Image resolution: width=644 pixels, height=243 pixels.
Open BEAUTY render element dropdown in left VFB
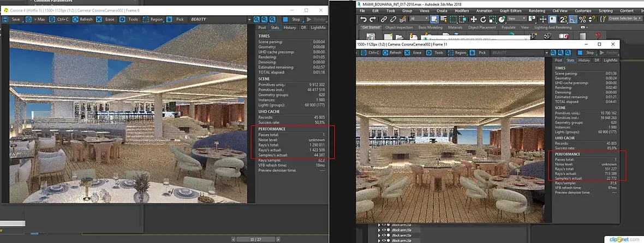[249, 19]
